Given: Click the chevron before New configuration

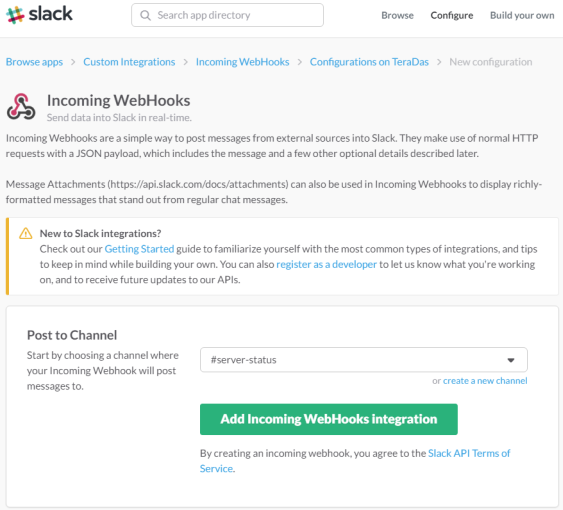Looking at the screenshot, I should (439, 62).
